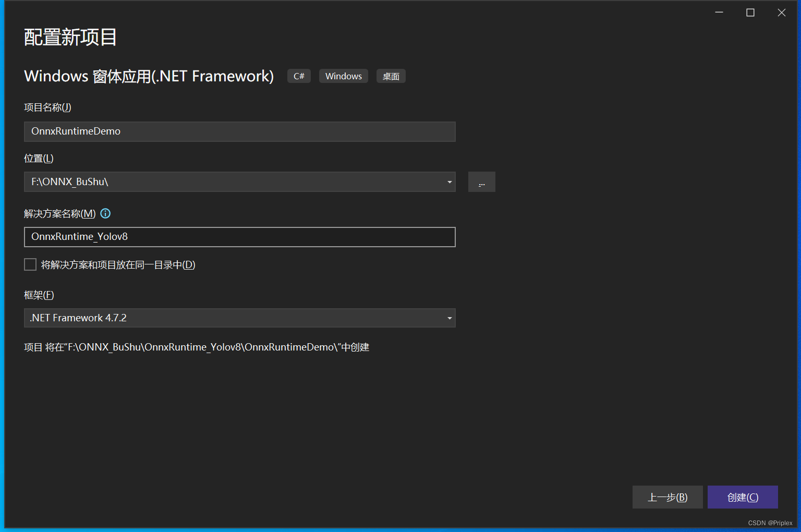This screenshot has height=532, width=801.
Task: Click the location path text F:\ONNX_BuShu\
Action: 70,182
